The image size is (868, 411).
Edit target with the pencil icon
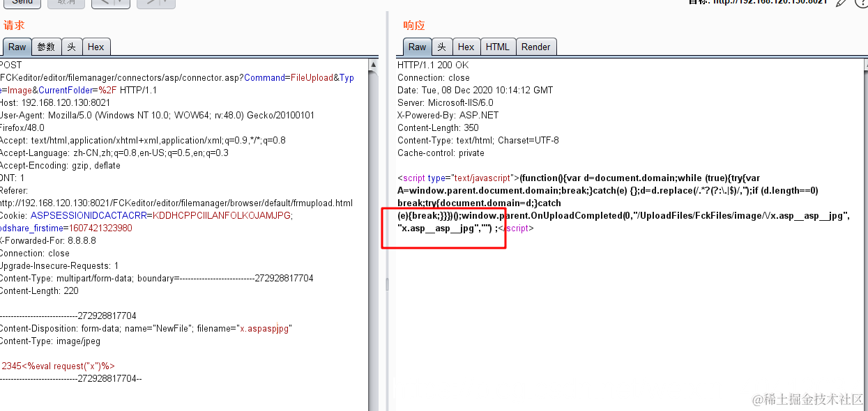[x=842, y=2]
